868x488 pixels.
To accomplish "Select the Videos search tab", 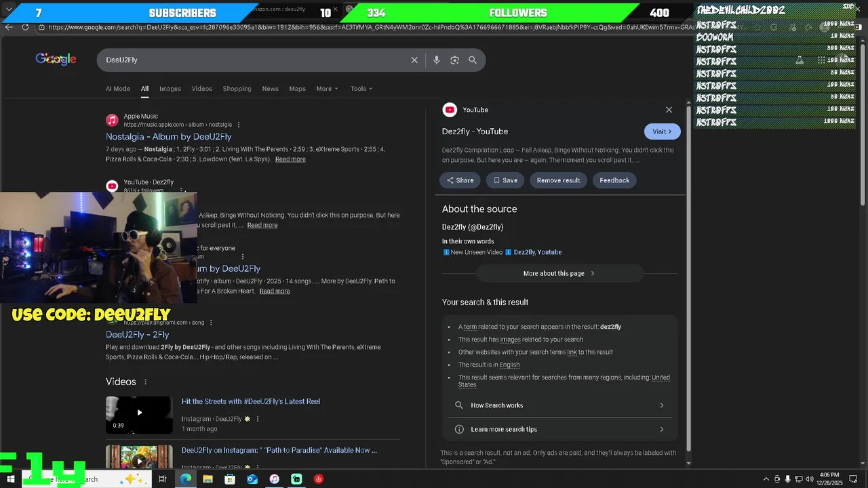I will [201, 89].
